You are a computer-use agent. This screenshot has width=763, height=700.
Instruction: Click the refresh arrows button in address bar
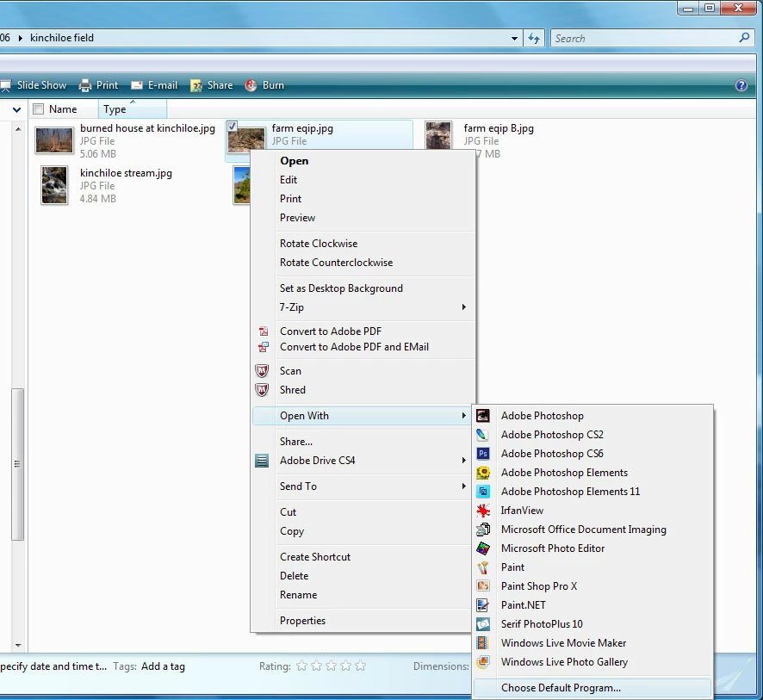(534, 38)
